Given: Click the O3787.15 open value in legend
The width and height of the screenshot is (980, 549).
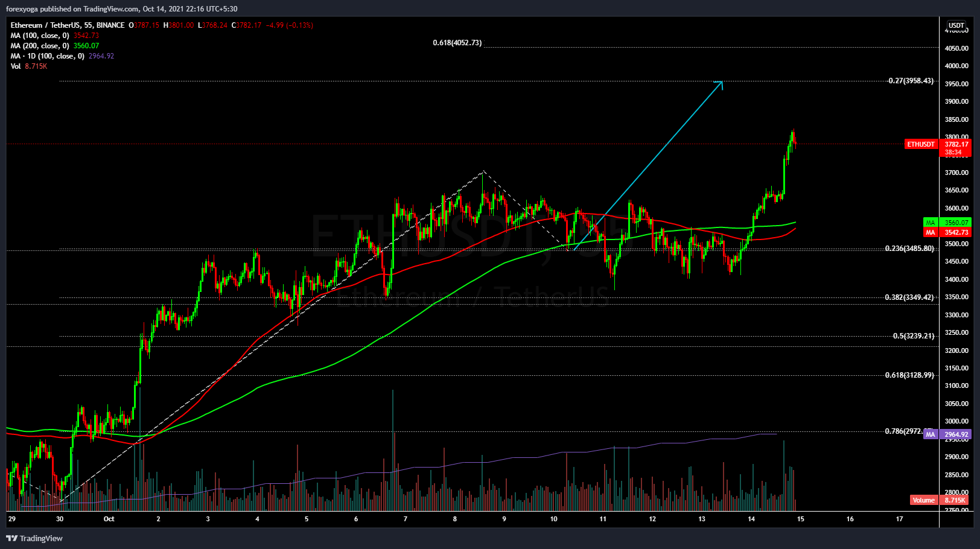Looking at the screenshot, I should click(144, 25).
